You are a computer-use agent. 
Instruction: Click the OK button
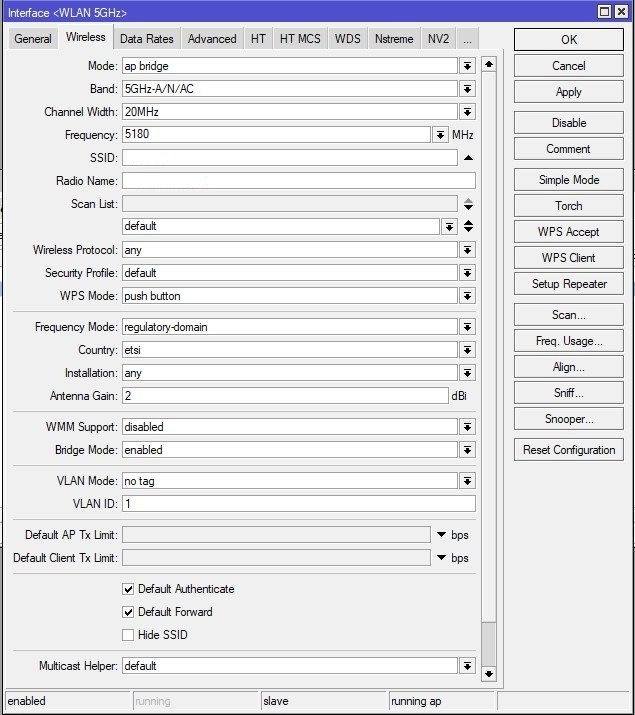coord(569,40)
